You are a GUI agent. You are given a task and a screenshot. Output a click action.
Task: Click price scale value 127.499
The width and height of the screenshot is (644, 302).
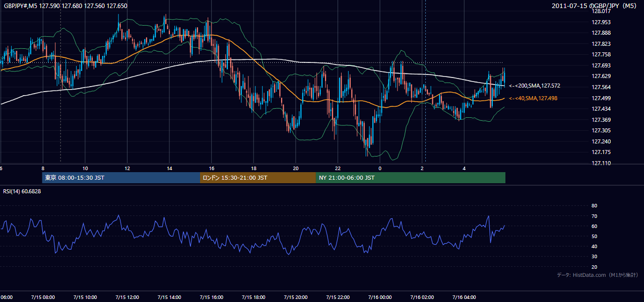pyautogui.click(x=602, y=98)
